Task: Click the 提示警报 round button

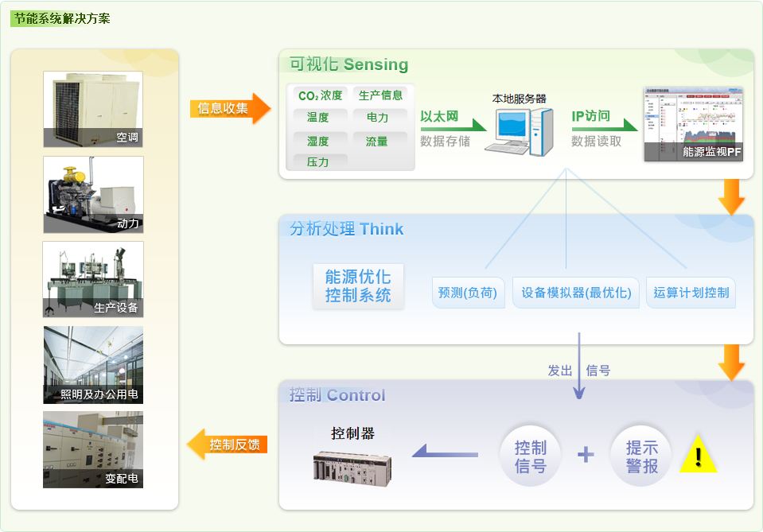Action: pos(641,456)
